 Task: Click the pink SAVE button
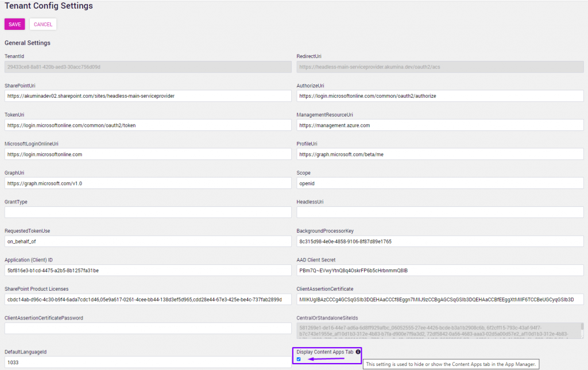tap(14, 24)
